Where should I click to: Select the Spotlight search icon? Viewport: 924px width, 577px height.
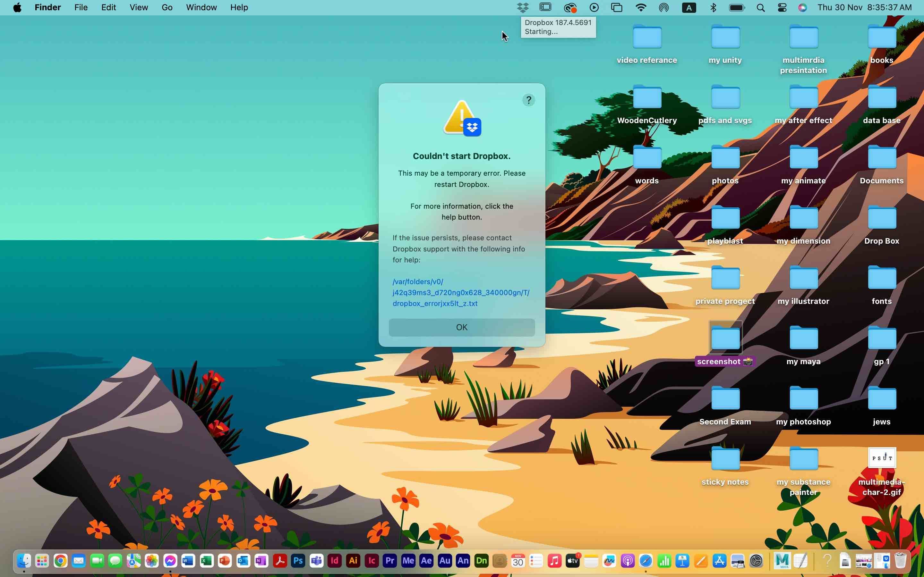(x=760, y=7)
